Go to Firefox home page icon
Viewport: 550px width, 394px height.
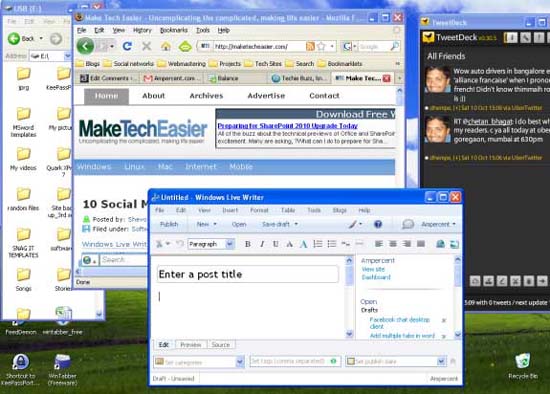point(166,46)
